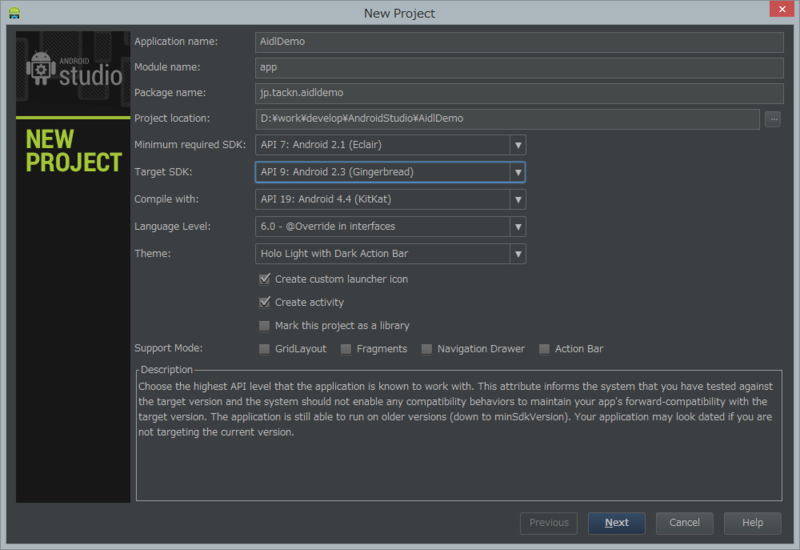
Task: Select the Holo Light theme combo box
Action: 390,254
